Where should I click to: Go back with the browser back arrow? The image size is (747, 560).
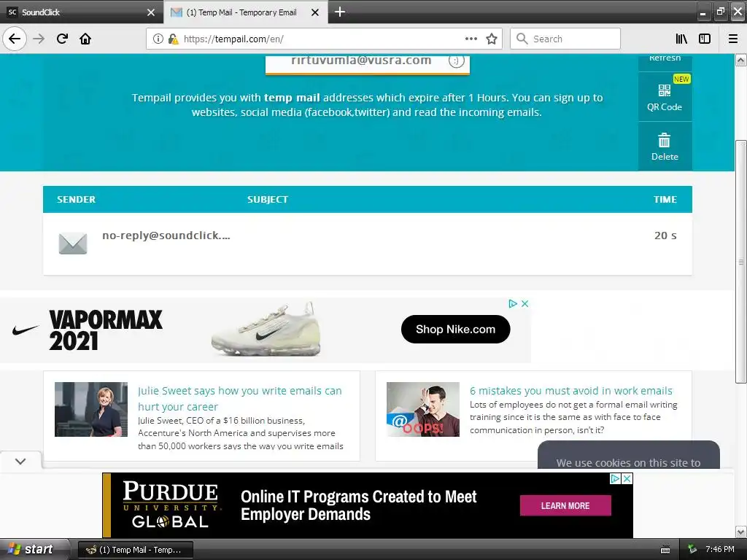pyautogui.click(x=15, y=39)
